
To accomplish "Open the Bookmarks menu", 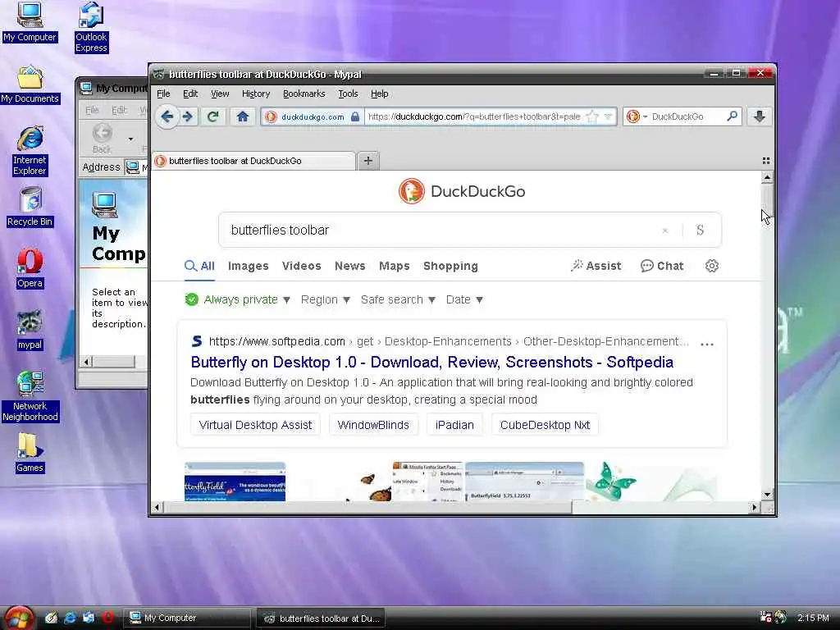I will click(x=304, y=94).
